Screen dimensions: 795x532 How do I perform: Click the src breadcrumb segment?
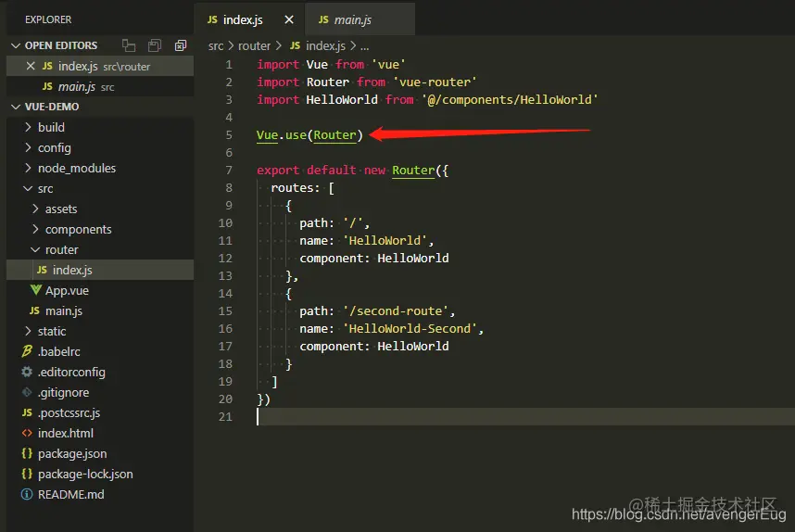[x=216, y=46]
